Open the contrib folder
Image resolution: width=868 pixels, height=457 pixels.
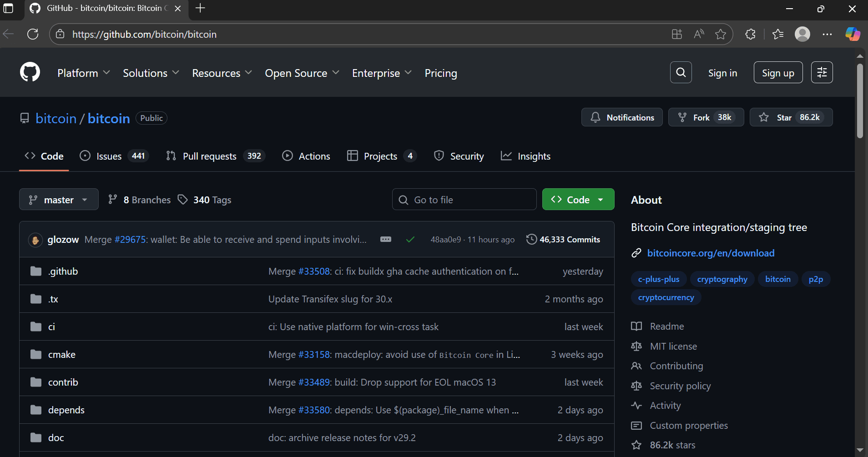(x=63, y=382)
